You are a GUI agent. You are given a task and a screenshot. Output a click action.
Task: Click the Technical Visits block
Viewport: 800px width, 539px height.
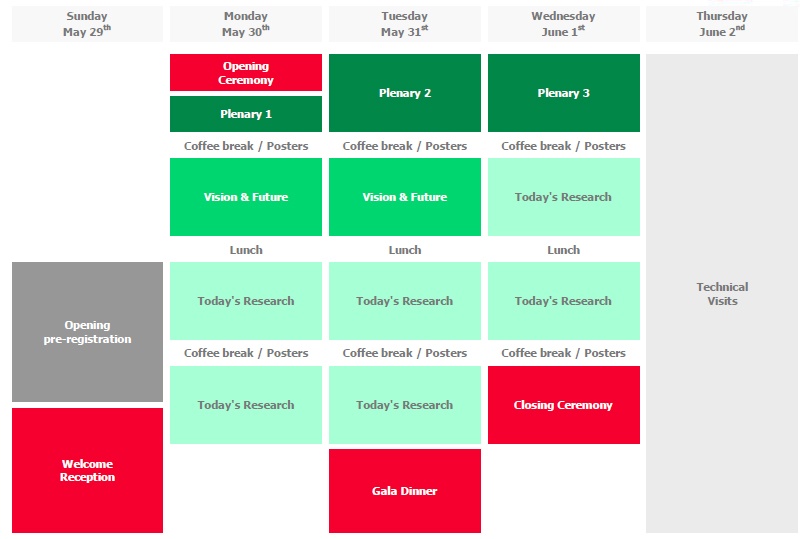pos(722,293)
